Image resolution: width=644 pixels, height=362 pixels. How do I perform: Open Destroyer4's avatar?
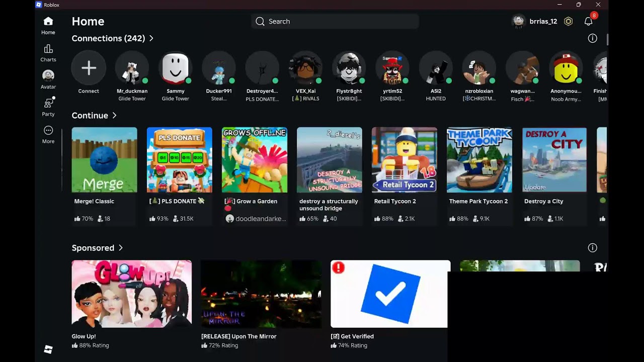[x=262, y=68]
